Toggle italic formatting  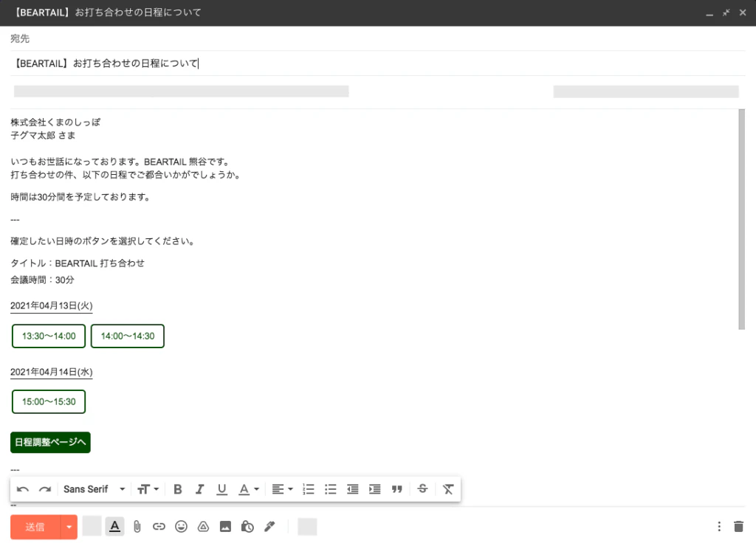pyautogui.click(x=199, y=490)
